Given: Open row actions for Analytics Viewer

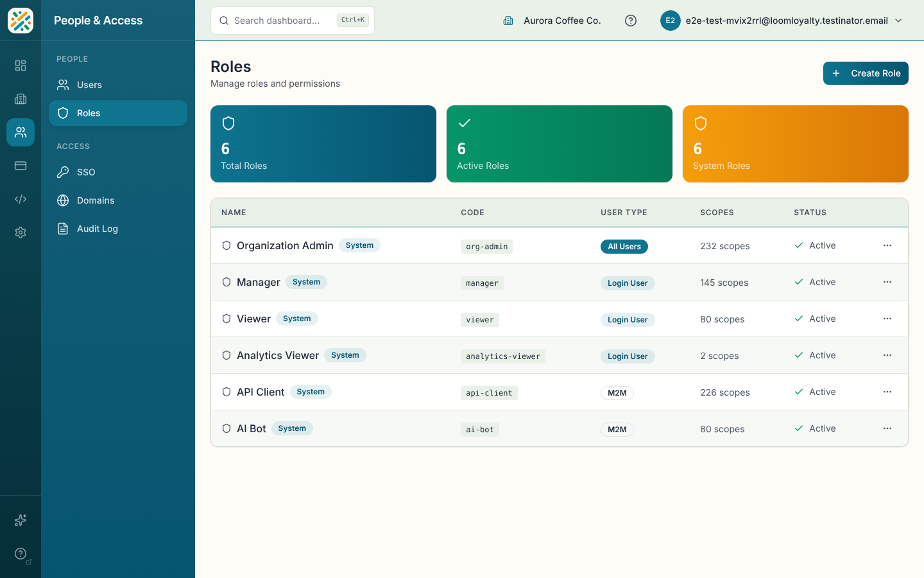Looking at the screenshot, I should (x=887, y=355).
